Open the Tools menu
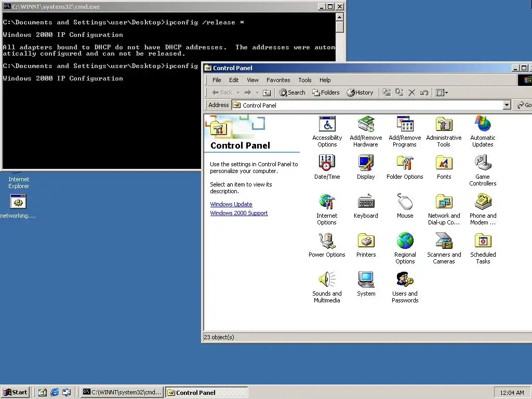532x399 pixels. [x=304, y=80]
